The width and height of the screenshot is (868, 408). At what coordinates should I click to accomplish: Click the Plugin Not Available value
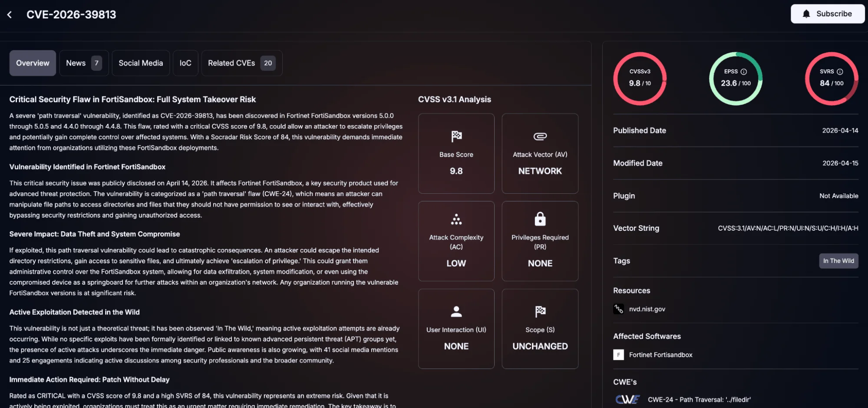pos(838,196)
